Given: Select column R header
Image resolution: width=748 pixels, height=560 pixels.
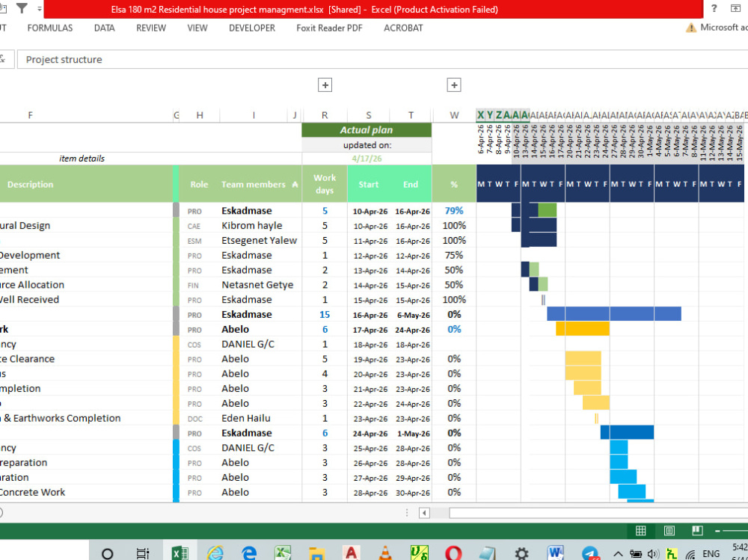Looking at the screenshot, I should click(x=325, y=115).
